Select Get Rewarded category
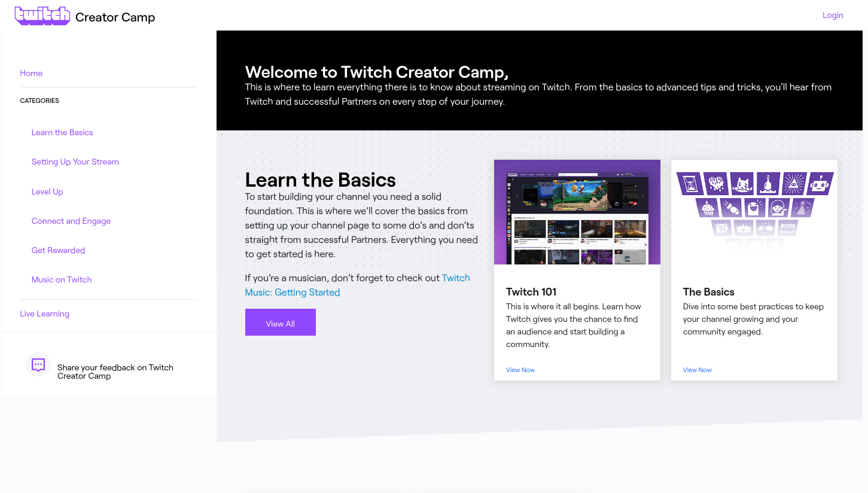This screenshot has width=868, height=493. (58, 250)
